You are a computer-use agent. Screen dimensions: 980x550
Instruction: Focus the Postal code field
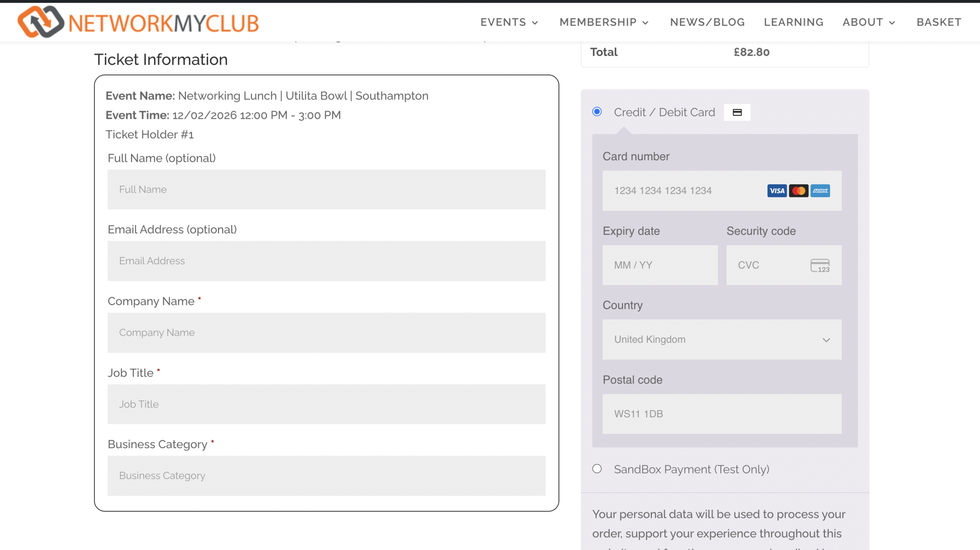(722, 414)
